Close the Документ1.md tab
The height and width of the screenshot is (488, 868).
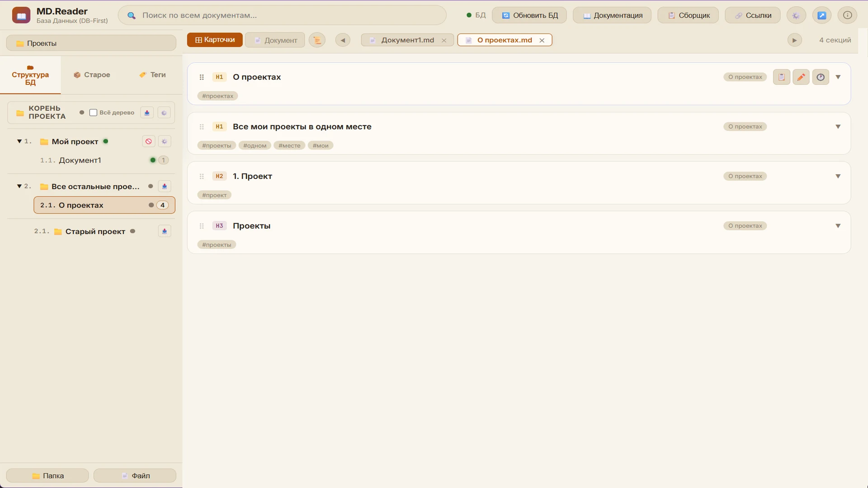click(x=444, y=40)
